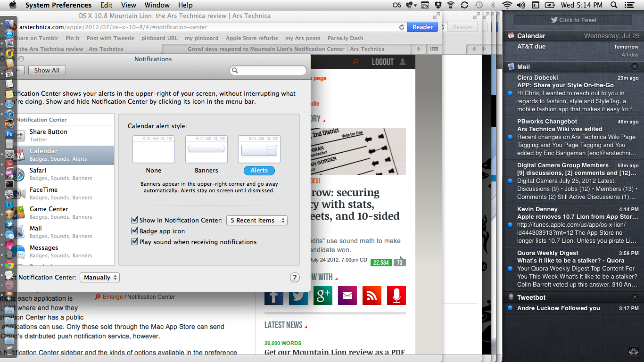Viewport: 644px width, 362px height.
Task: Open the 5 Recent Items dropdown
Action: (x=257, y=220)
